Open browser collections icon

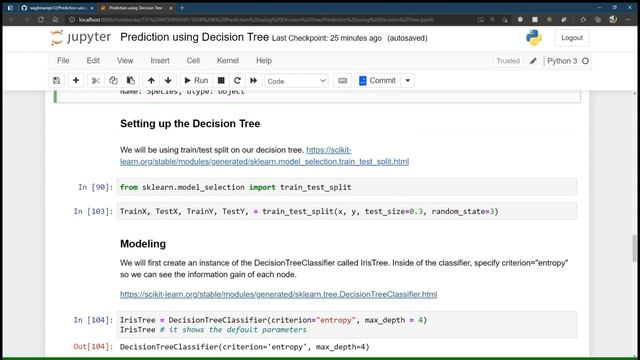click(x=598, y=20)
